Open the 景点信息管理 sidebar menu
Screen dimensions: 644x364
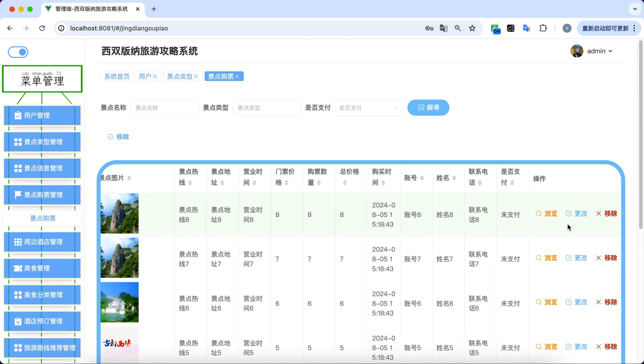42,168
